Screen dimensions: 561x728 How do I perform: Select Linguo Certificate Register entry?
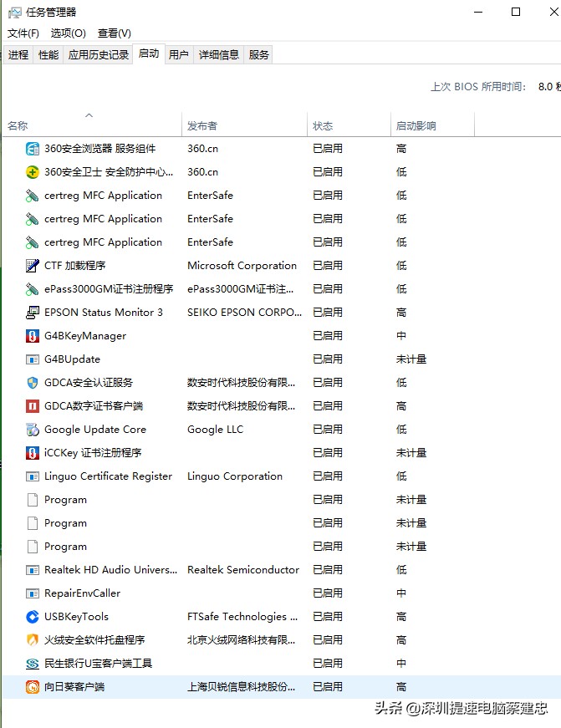108,476
